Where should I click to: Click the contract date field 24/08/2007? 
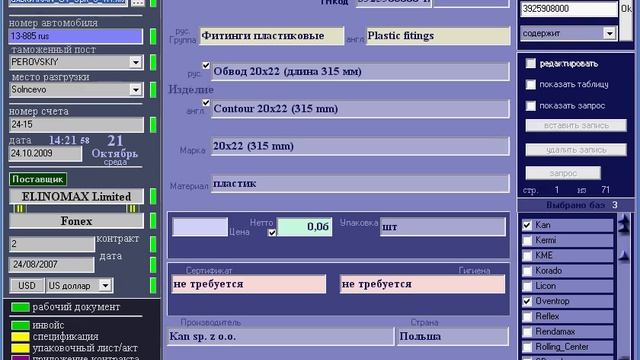[x=52, y=264]
